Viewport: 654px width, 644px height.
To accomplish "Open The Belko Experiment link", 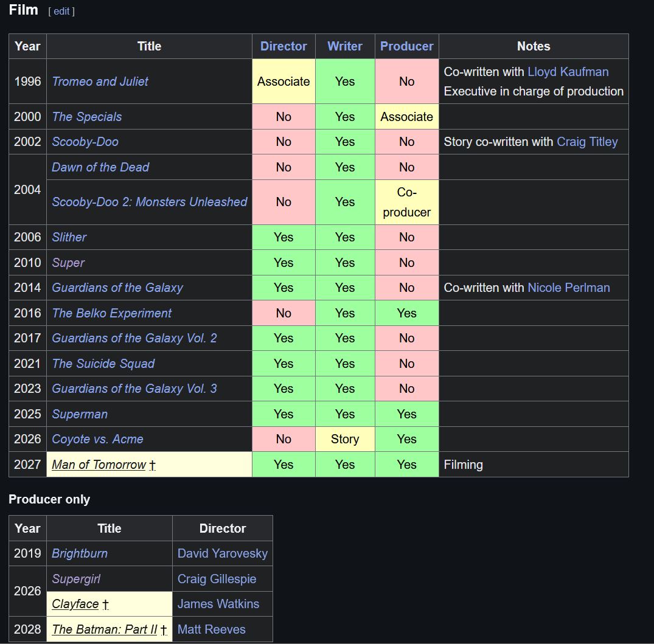I will tap(111, 313).
